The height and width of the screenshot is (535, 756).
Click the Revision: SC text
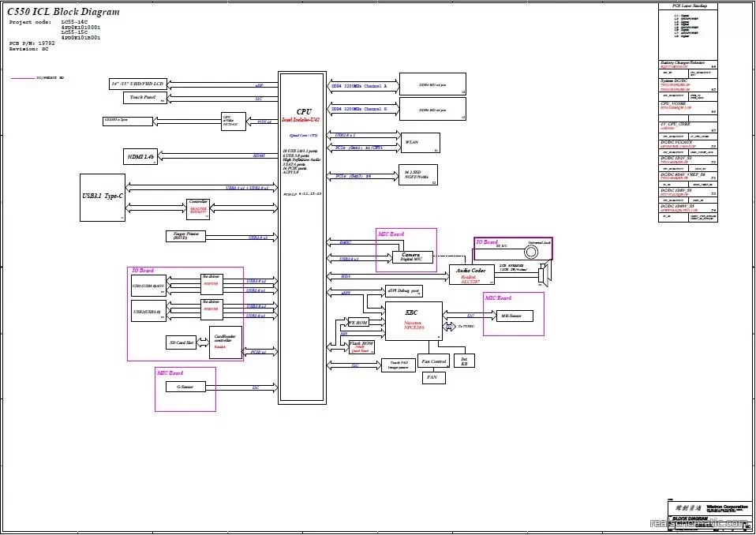tap(29, 49)
